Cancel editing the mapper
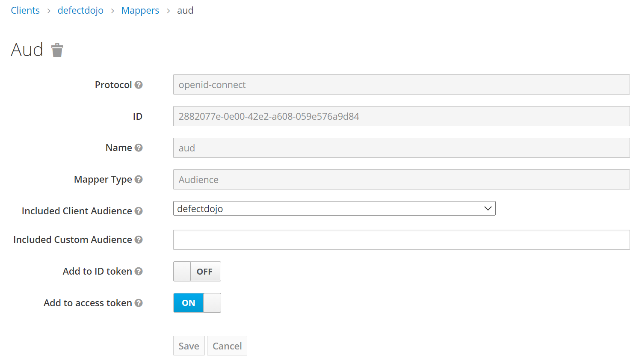Viewport: 642px width, 364px height. (x=227, y=345)
